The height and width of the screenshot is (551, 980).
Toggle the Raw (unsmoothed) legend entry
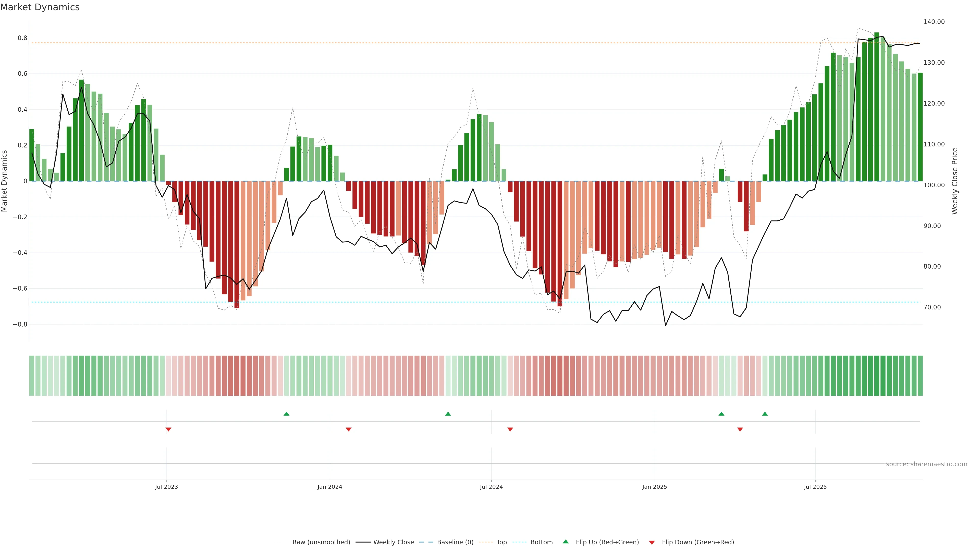(321, 542)
